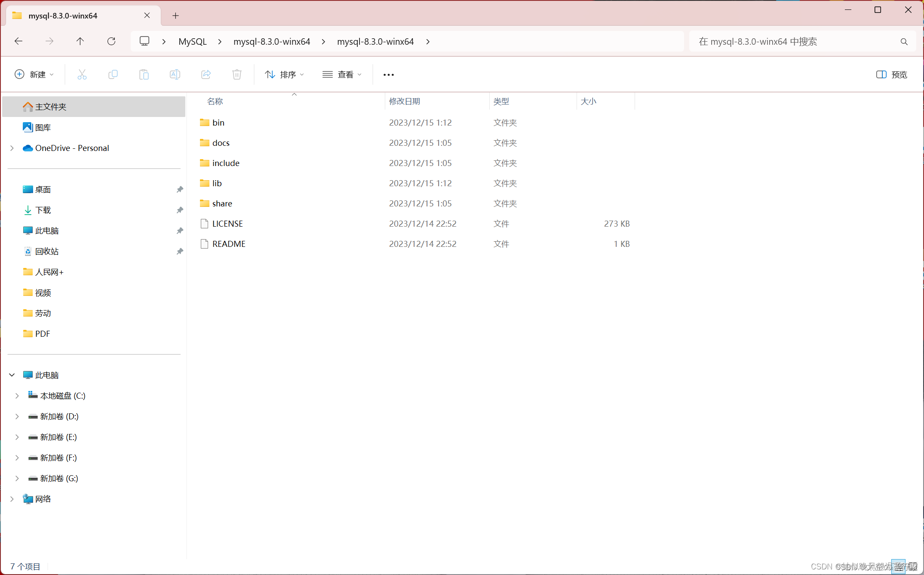The height and width of the screenshot is (575, 924).
Task: Click the Share icon in toolbar
Action: tap(206, 75)
